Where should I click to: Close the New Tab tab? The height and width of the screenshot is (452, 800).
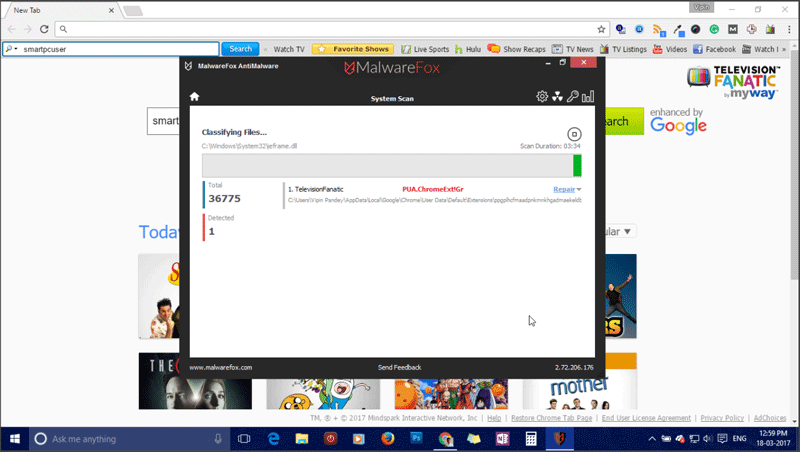[x=111, y=10]
